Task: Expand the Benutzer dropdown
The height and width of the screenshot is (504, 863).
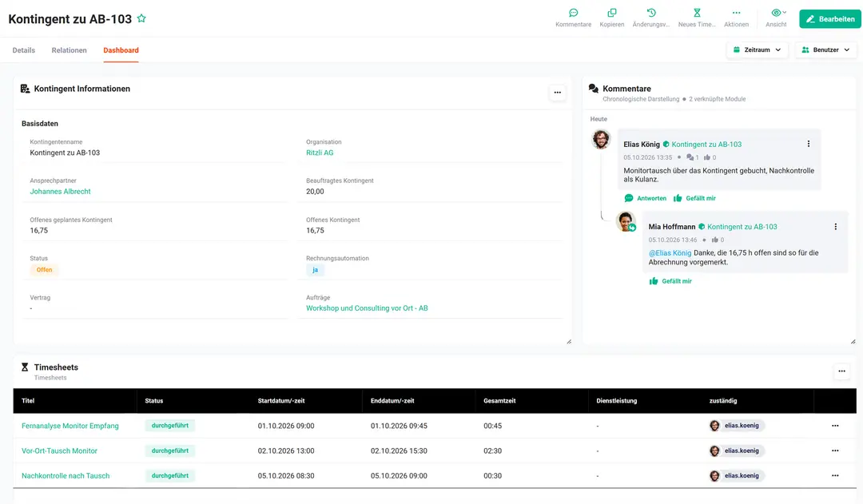Action: coord(825,50)
